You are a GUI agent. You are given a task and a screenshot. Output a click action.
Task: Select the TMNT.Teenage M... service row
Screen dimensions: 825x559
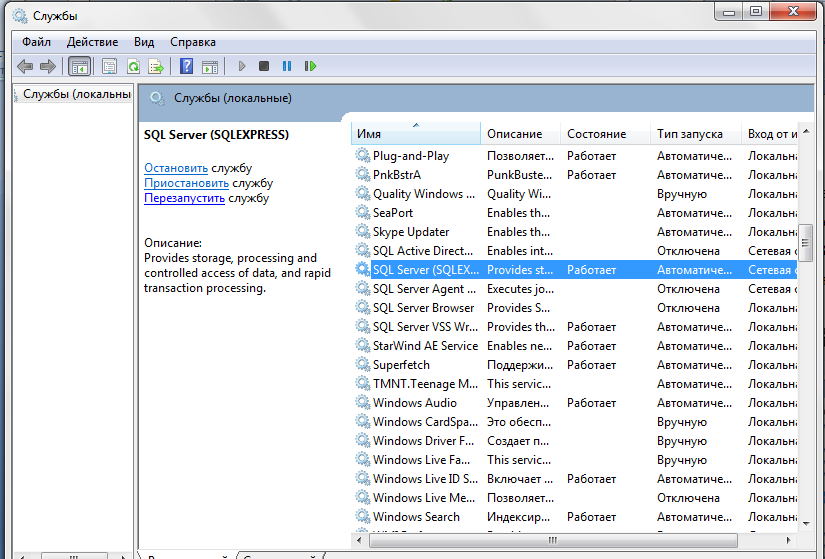tap(575, 383)
